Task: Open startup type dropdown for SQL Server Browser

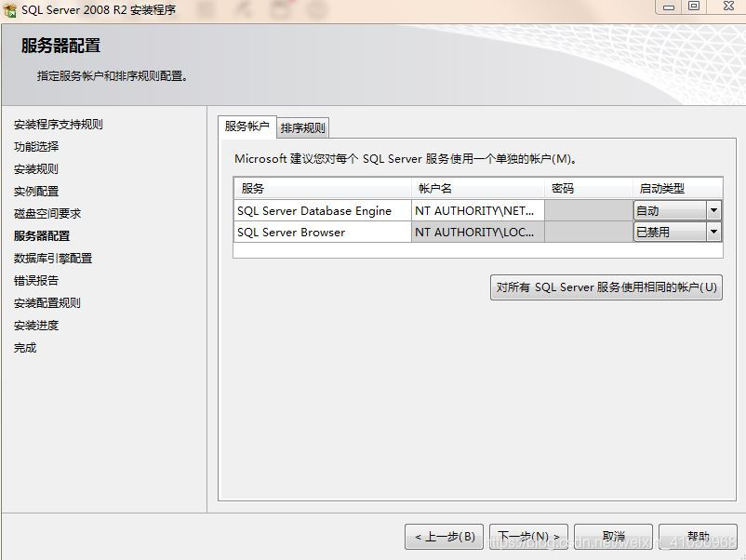Action: point(713,232)
